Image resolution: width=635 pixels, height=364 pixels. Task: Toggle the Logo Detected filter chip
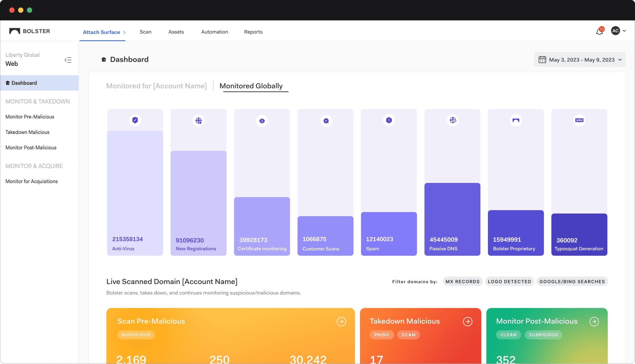pos(509,281)
